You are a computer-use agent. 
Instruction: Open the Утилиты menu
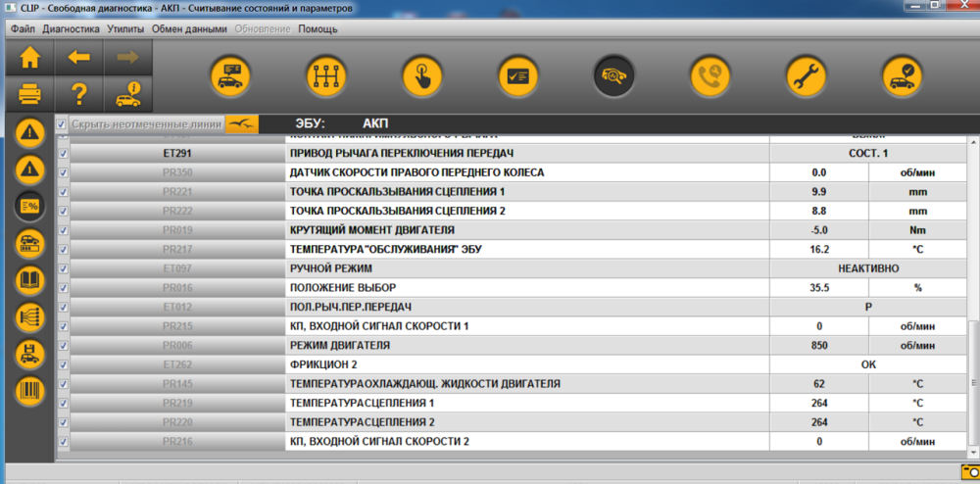click(x=125, y=28)
